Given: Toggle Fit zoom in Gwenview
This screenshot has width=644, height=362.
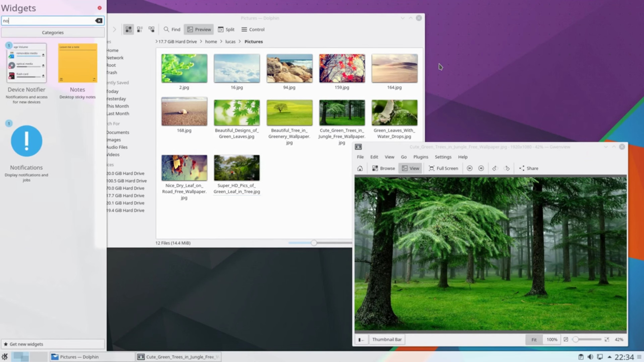Looking at the screenshot, I should coord(534,340).
